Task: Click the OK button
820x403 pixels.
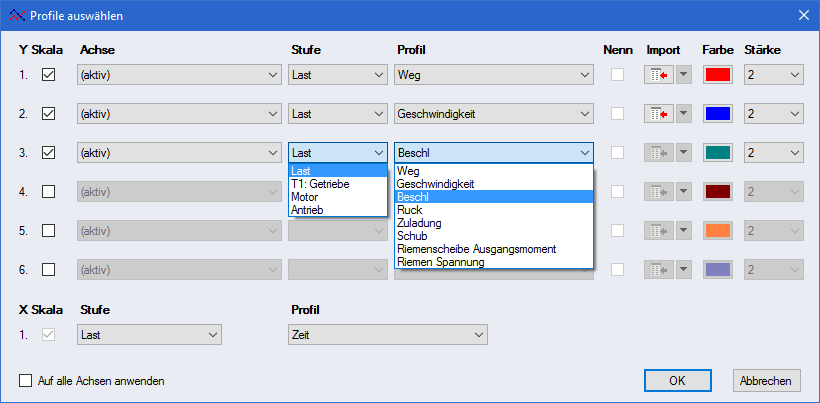Action: click(x=677, y=381)
